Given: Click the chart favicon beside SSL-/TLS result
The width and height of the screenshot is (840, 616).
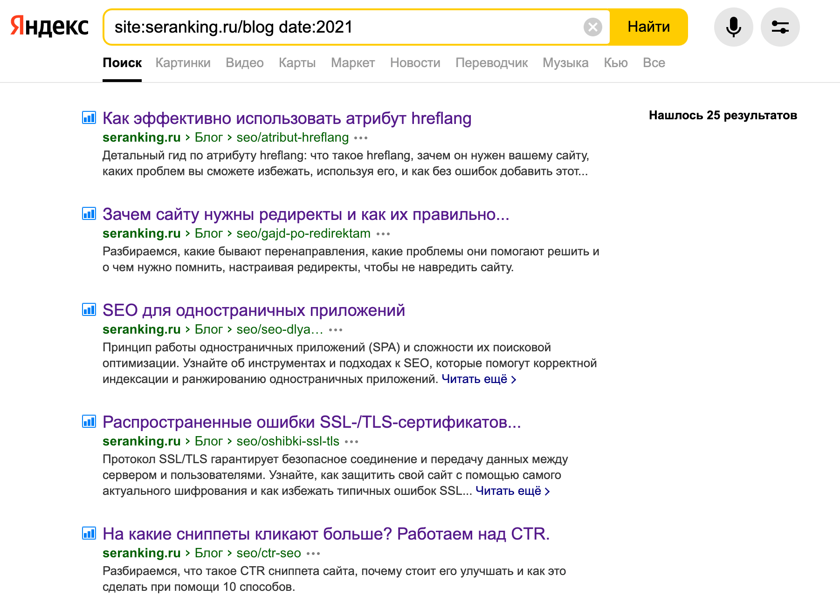Looking at the screenshot, I should (89, 421).
